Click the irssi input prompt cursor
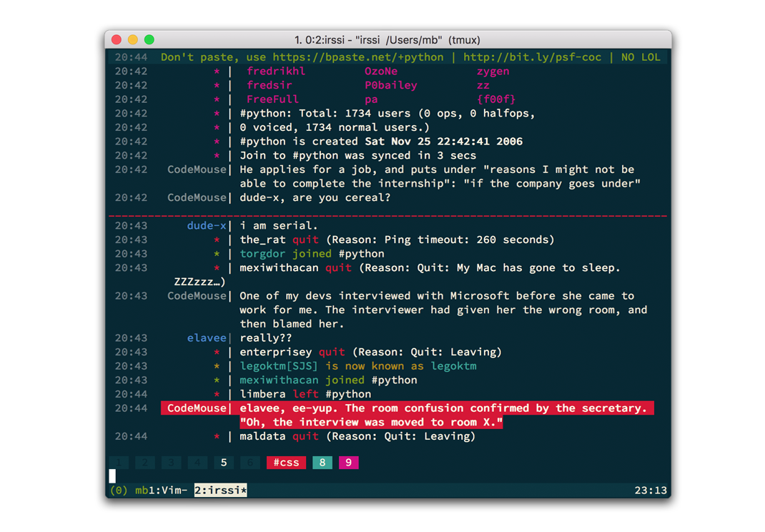Viewport: 765px width, 532px height. point(112,476)
